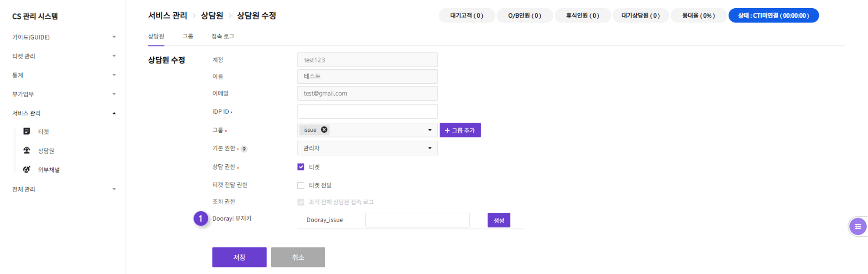
Task: Expand the 티켓 관리 menu
Action: tap(64, 56)
